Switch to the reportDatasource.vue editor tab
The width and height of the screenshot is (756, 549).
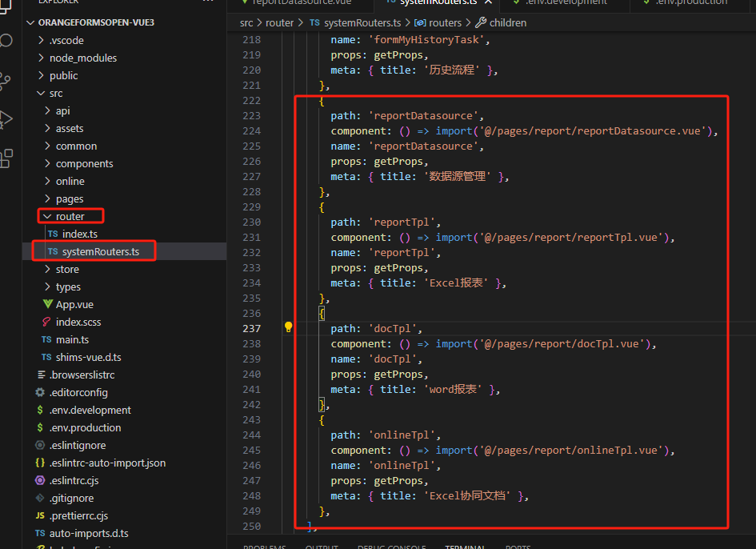[302, 2]
